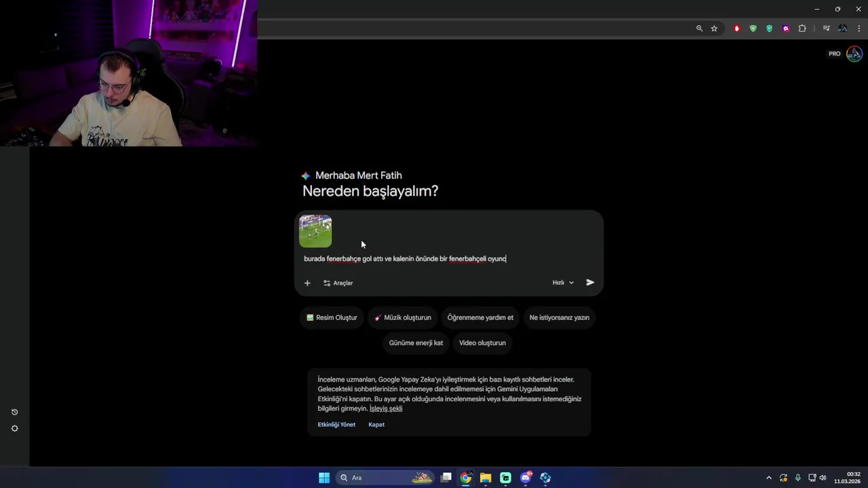Viewport: 868px width, 488px height.
Task: Open the Google account avatar
Action: click(854, 54)
